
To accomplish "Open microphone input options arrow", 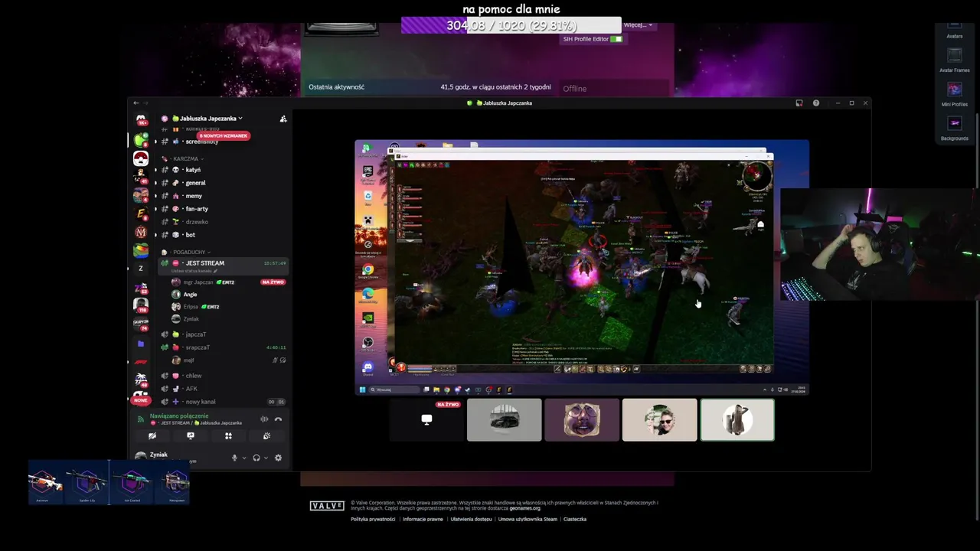I will point(244,458).
